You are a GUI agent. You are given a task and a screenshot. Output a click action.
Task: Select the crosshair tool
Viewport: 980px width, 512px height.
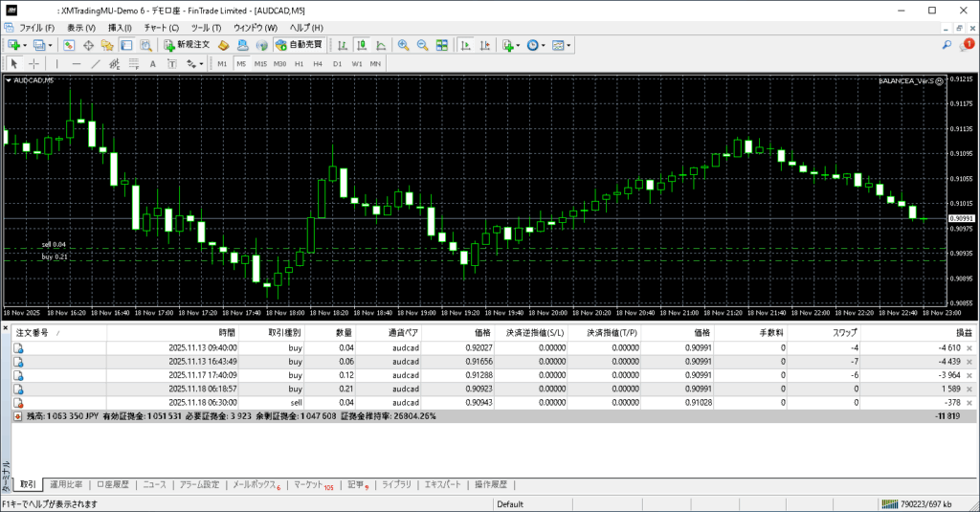(33, 64)
